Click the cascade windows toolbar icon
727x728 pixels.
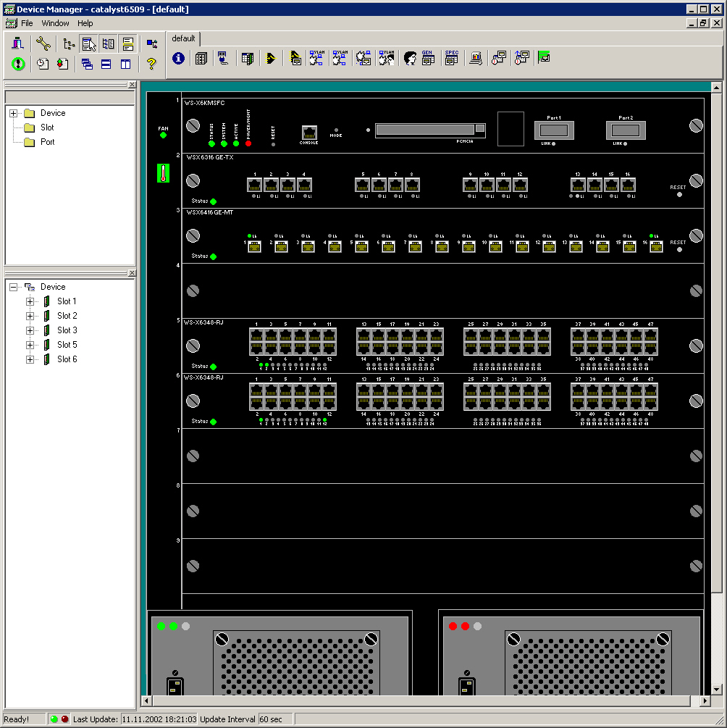pyautogui.click(x=87, y=64)
